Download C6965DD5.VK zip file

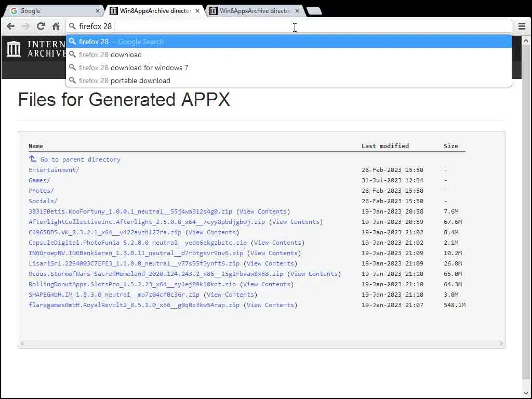pos(105,232)
